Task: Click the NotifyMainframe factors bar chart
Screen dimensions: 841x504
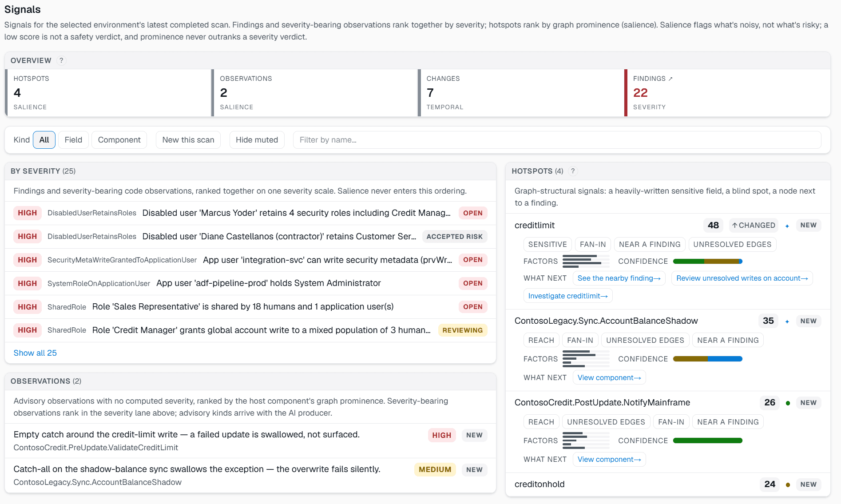Action: tap(586, 441)
